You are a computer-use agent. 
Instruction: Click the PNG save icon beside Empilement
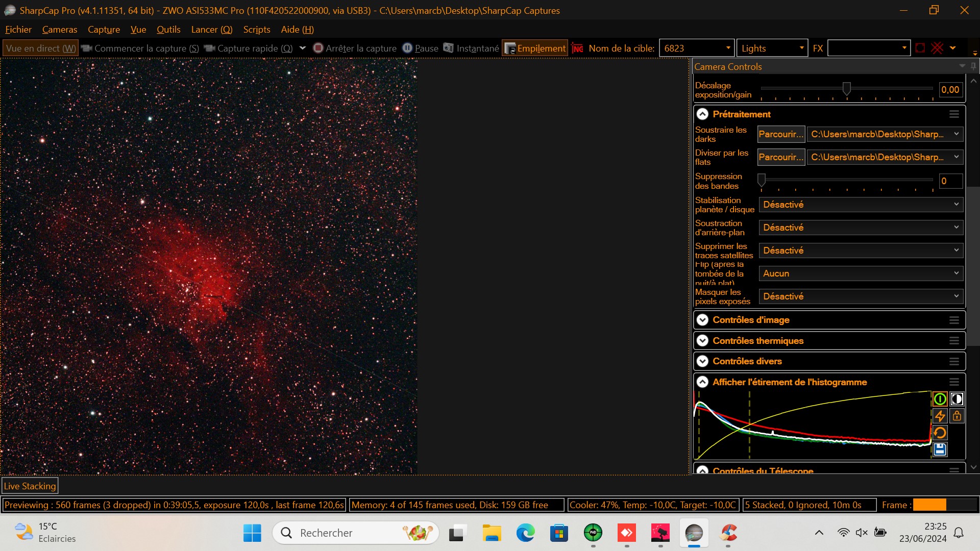[577, 48]
